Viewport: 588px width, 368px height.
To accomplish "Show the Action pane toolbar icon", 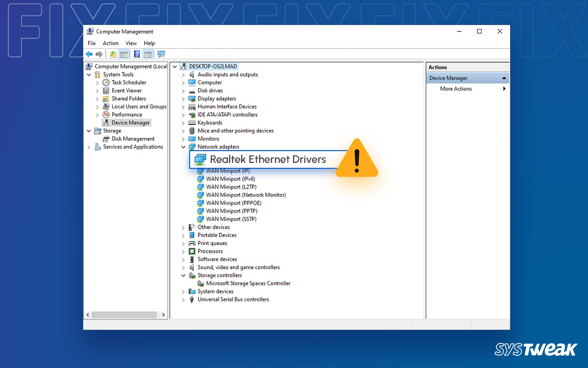I will 147,54.
